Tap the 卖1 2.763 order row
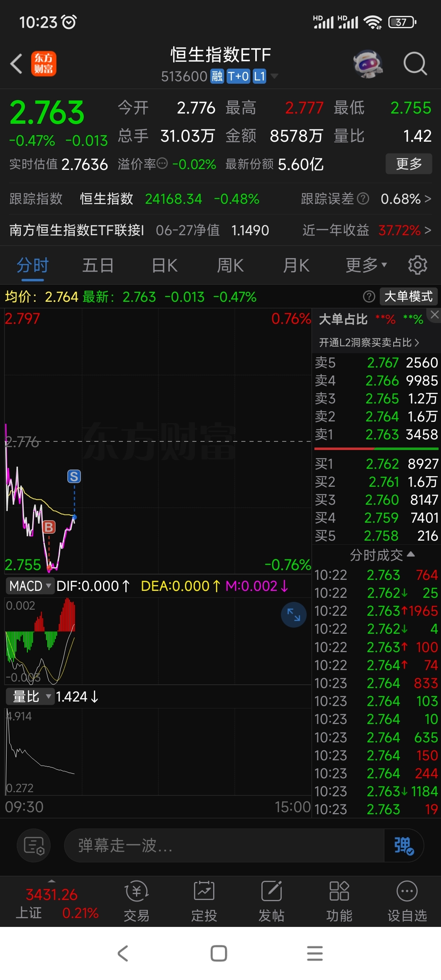 point(376,434)
